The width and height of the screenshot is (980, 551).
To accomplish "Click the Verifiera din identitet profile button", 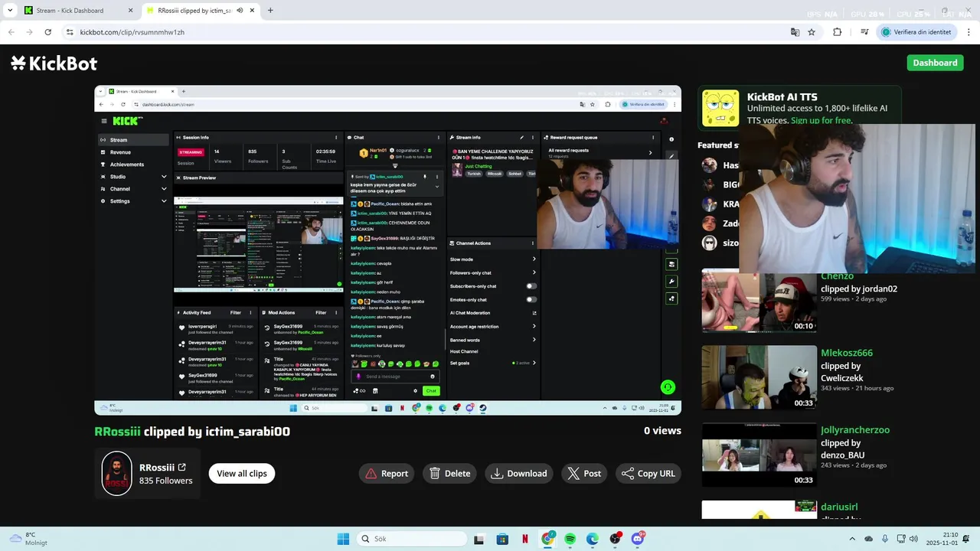I will 917,32.
